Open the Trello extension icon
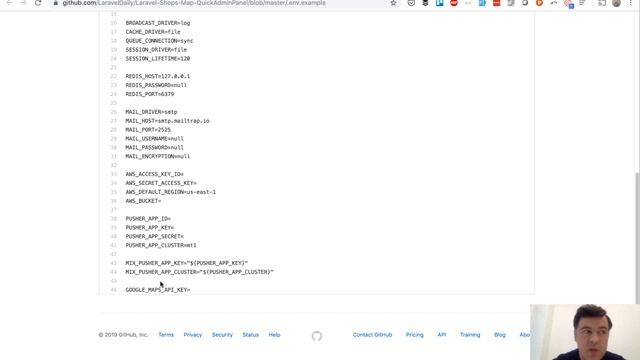The image size is (640, 360). 440,3
